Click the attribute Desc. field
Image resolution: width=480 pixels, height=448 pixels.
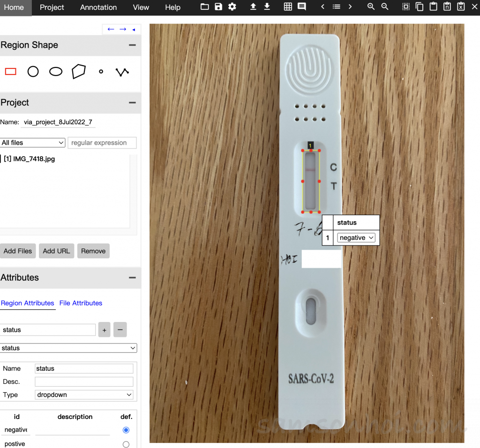point(84,382)
